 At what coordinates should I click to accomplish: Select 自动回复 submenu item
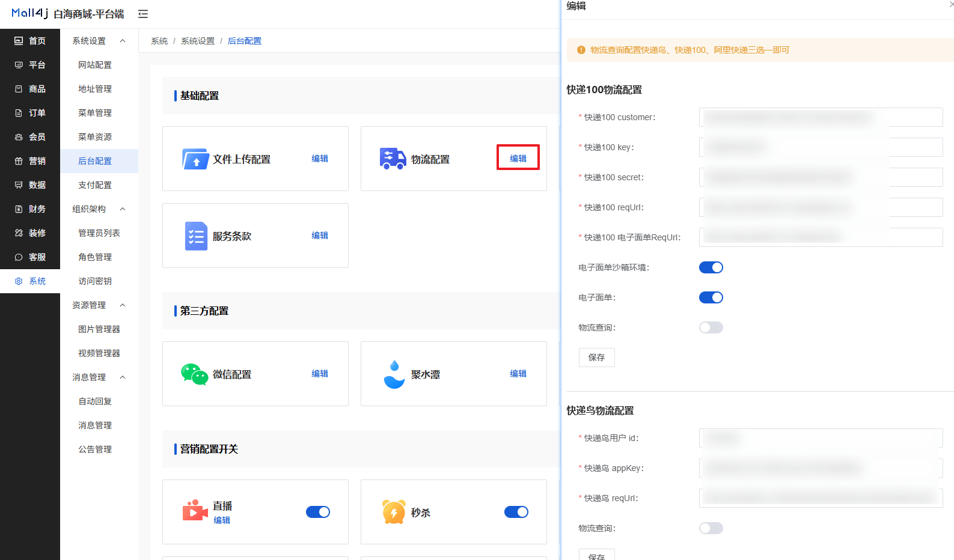(x=99, y=401)
